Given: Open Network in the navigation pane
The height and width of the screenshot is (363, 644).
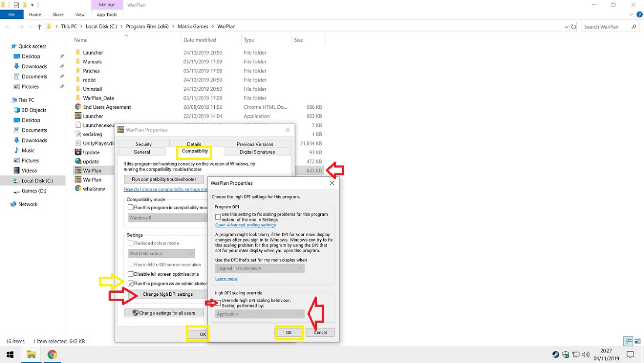Looking at the screenshot, I should (28, 204).
